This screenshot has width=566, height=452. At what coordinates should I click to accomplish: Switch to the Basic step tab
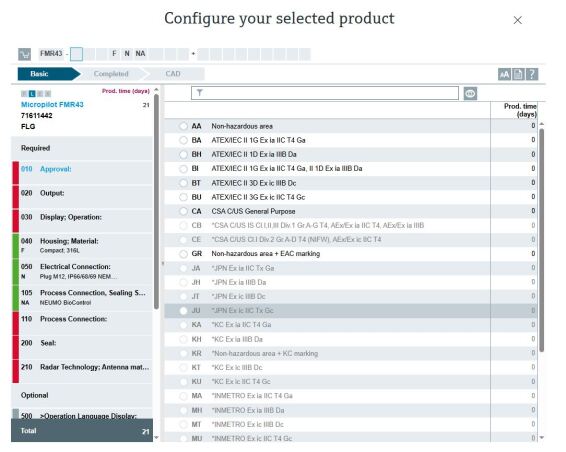coord(48,74)
